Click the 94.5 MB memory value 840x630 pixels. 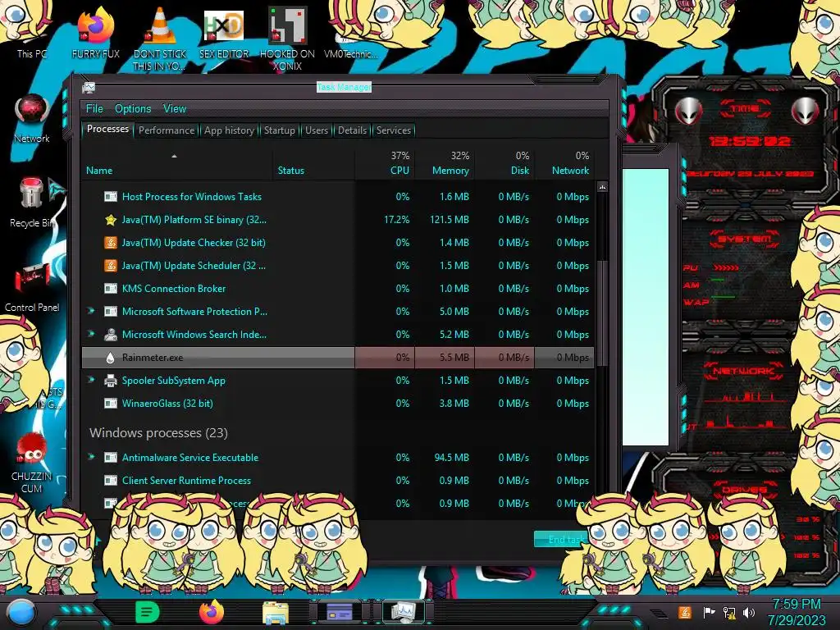coord(452,458)
